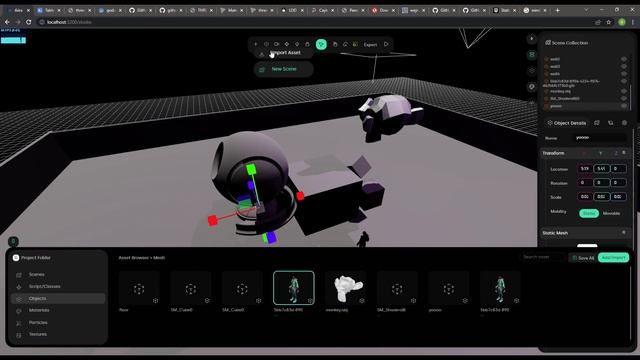Viewport: 640px width, 360px height.
Task: Open Textures in Project Folder
Action: click(x=58, y=334)
